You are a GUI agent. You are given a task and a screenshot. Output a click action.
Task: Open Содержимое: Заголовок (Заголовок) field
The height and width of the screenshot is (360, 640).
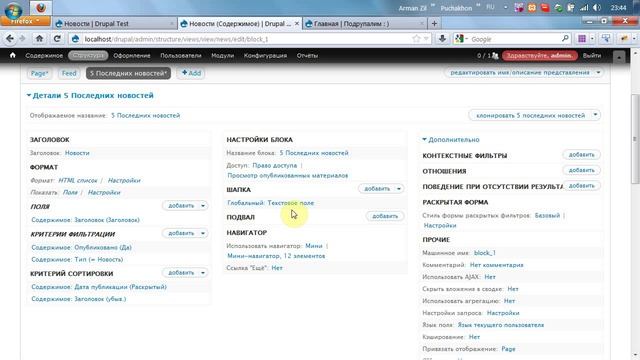pyautogui.click(x=85, y=220)
